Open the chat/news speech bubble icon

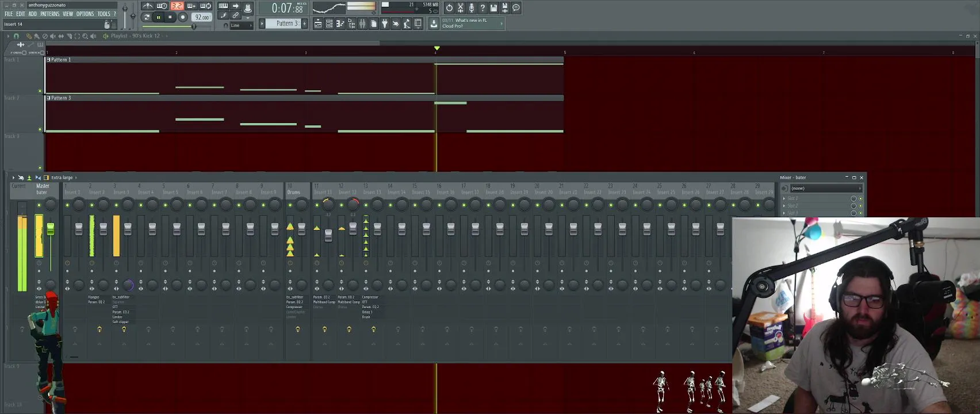pyautogui.click(x=516, y=7)
